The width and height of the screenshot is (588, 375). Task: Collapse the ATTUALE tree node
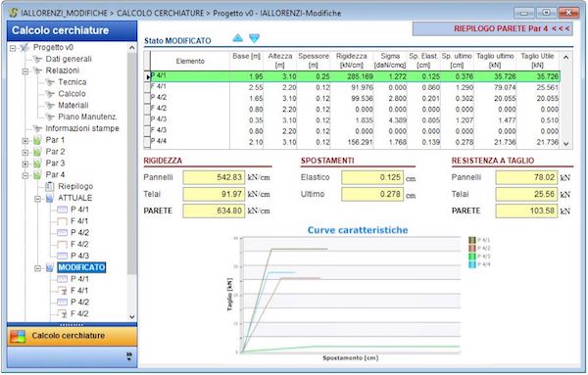pyautogui.click(x=37, y=199)
